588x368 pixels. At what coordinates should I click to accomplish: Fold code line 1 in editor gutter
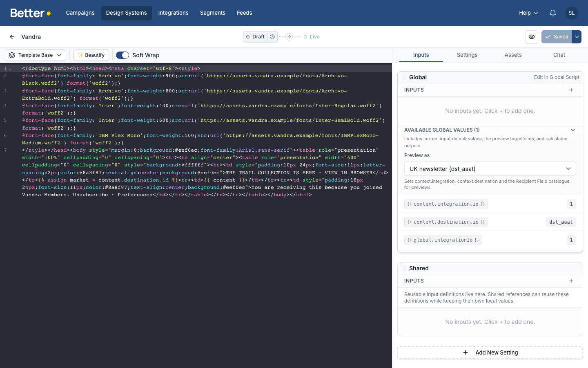point(10,69)
